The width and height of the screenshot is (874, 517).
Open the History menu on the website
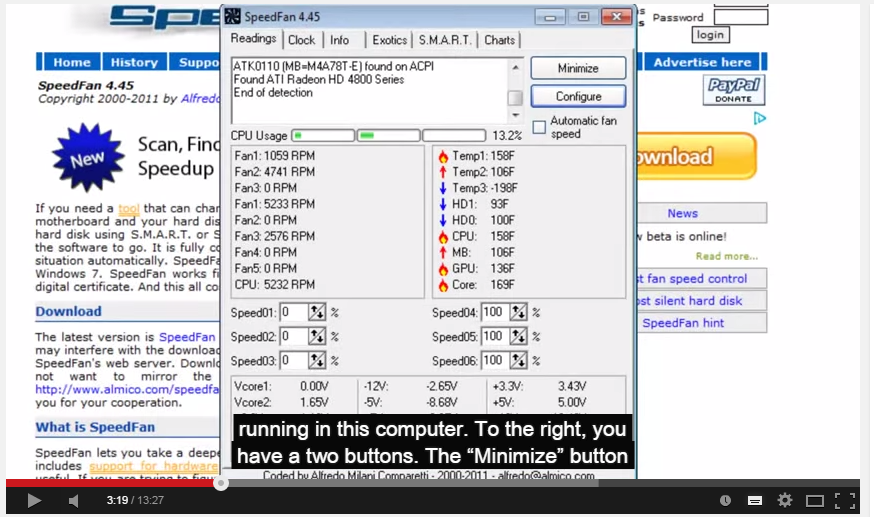(134, 62)
